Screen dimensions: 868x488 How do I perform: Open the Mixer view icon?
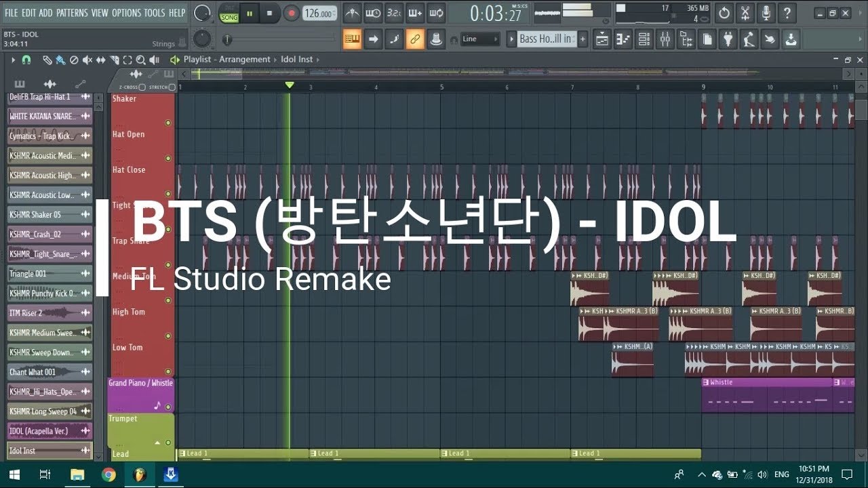pyautogui.click(x=665, y=39)
